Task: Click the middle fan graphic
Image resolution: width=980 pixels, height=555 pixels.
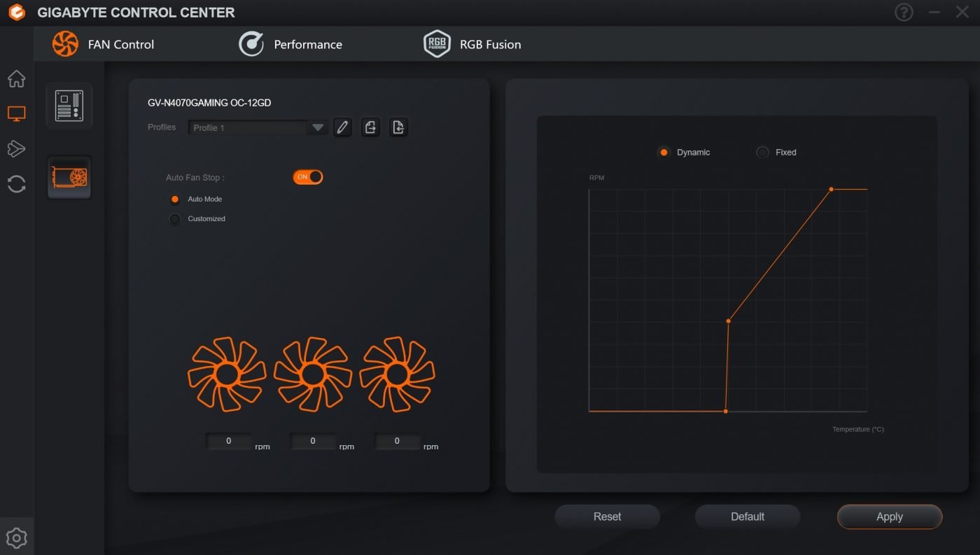Action: (312, 374)
